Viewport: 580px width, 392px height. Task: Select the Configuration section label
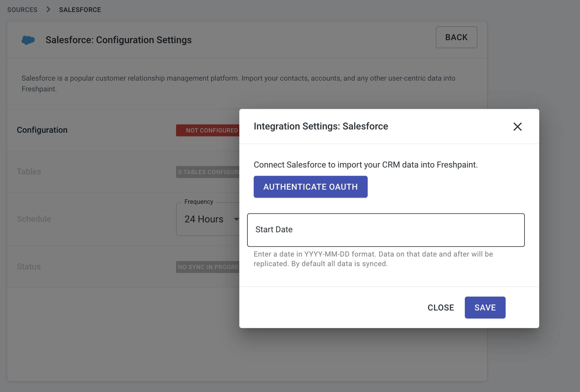tap(42, 130)
